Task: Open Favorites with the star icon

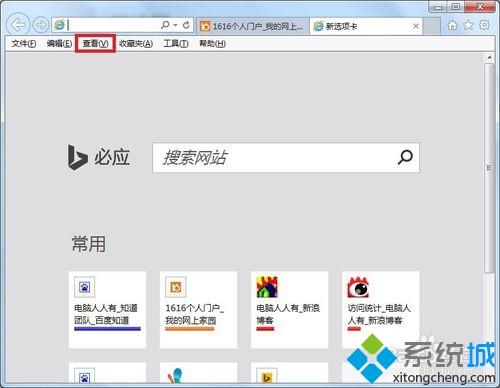Action: click(468, 25)
